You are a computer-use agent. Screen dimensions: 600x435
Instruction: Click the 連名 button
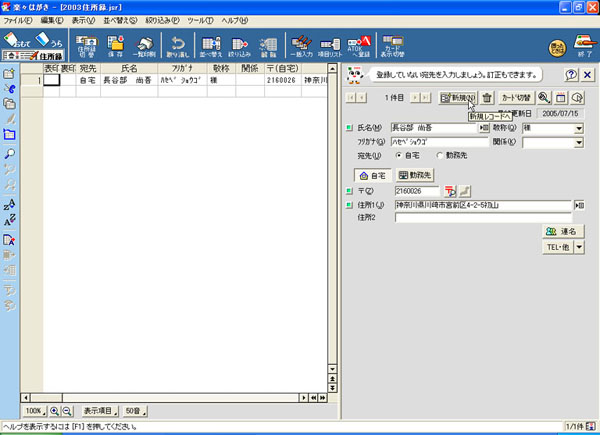[x=563, y=231]
